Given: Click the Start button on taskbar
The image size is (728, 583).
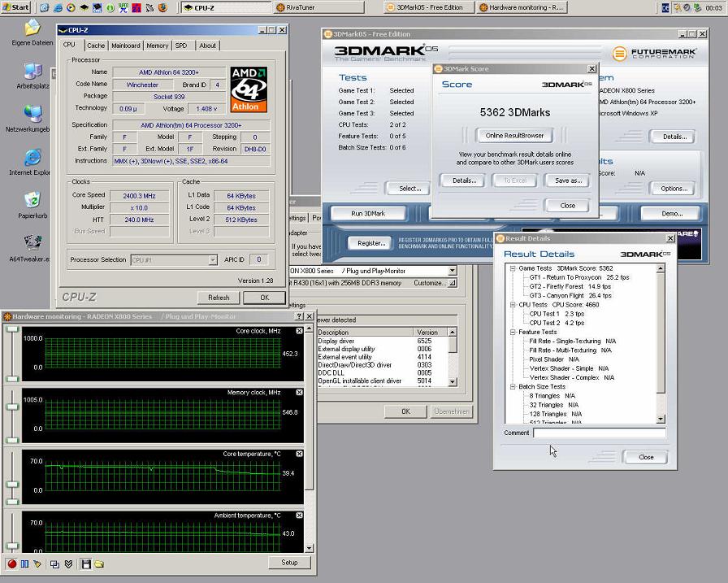Looking at the screenshot, I should click(x=15, y=7).
